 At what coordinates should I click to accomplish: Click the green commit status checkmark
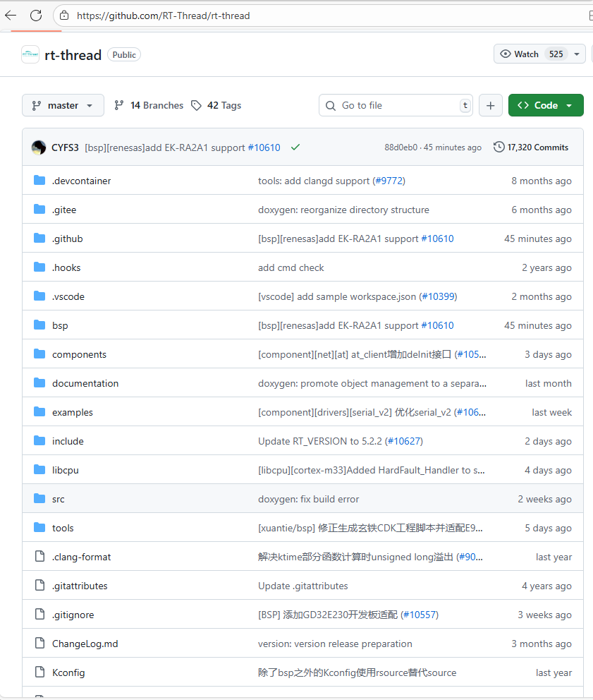[295, 147]
